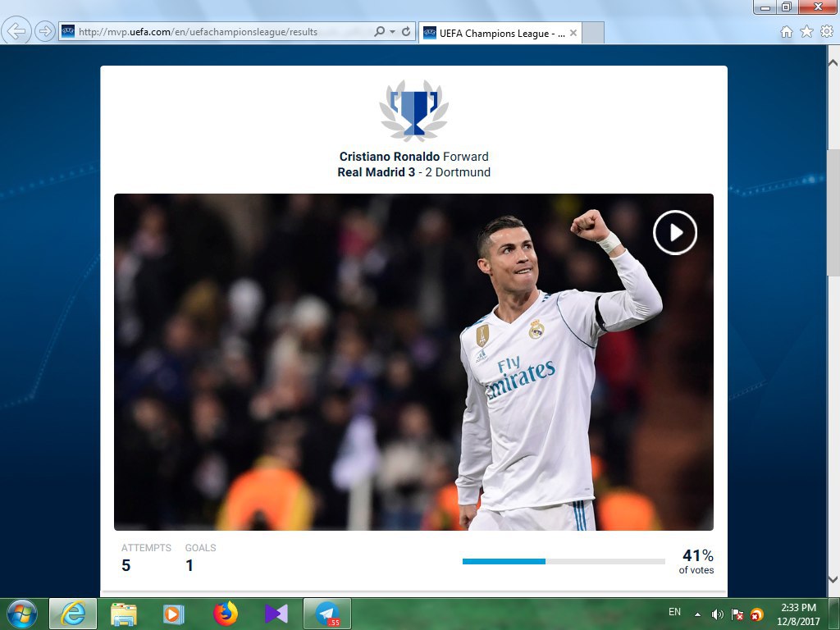Screen dimensions: 840x630
Task: Click the ATTEMPTS value 5
Action: (126, 565)
